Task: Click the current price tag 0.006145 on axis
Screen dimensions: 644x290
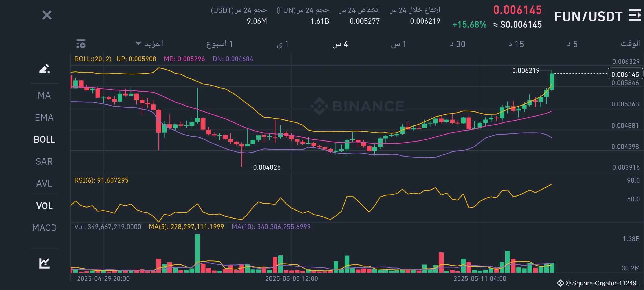Action: [625, 74]
